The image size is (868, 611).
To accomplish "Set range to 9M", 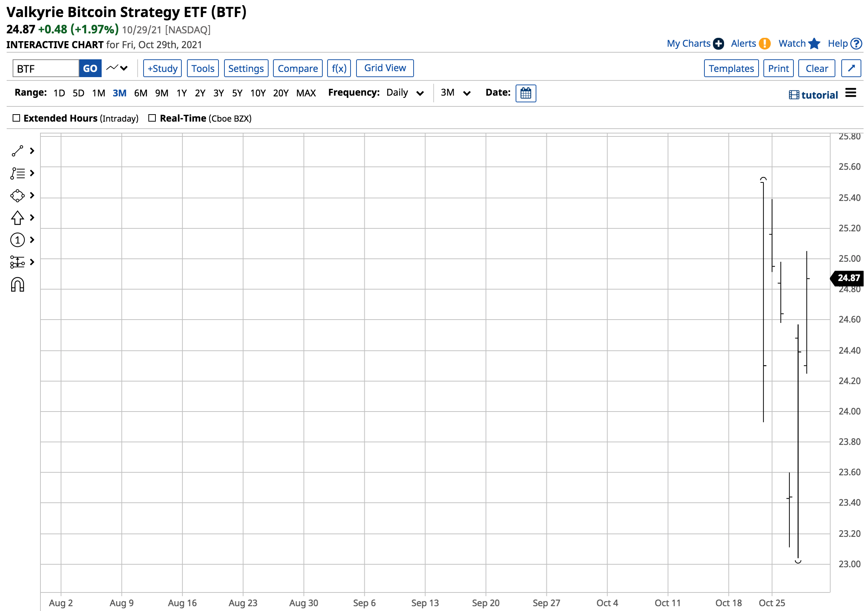I will click(x=161, y=93).
